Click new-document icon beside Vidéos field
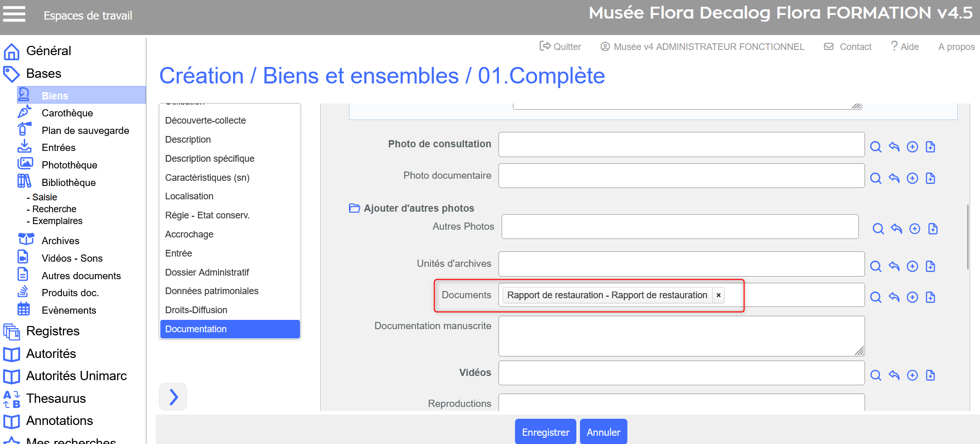The image size is (980, 444). click(x=930, y=375)
